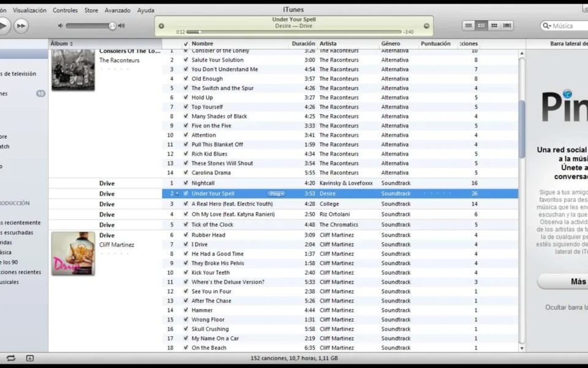Switch to Cover Flow view icon

click(x=507, y=26)
